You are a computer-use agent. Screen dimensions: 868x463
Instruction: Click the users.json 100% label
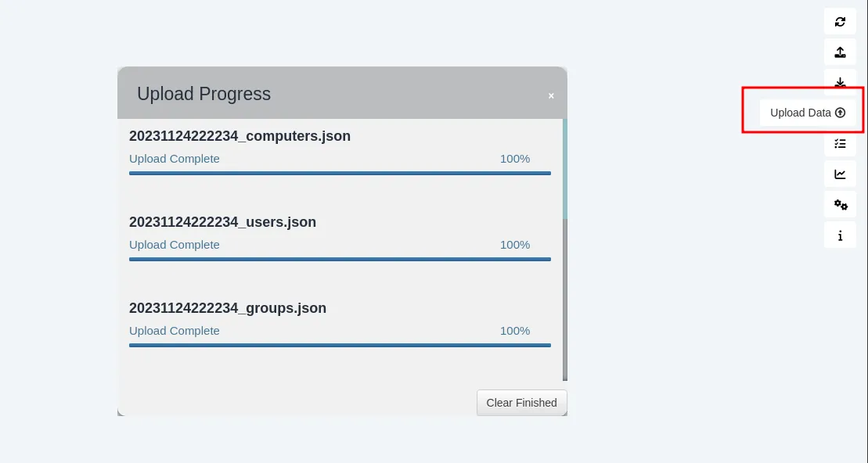tap(514, 245)
